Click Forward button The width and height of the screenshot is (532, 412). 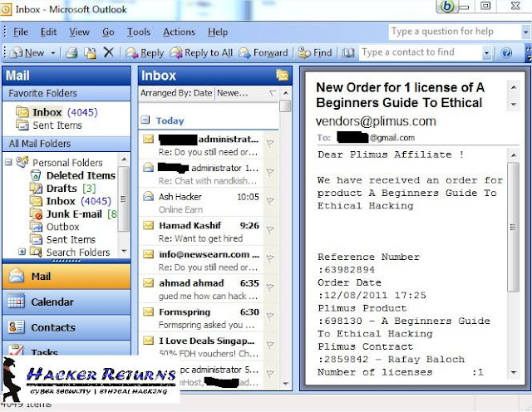tap(263, 53)
